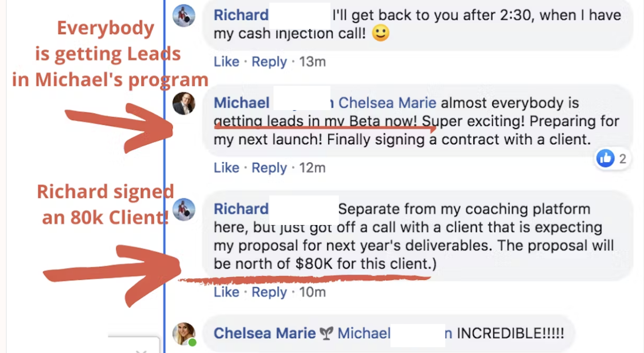This screenshot has width=644, height=353.
Task: Click the 10m timestamp on Richard's comment
Action: tap(313, 292)
